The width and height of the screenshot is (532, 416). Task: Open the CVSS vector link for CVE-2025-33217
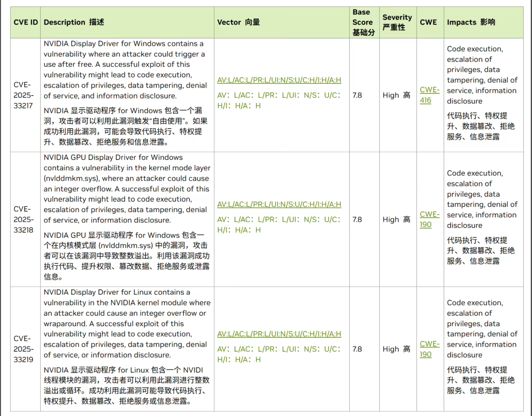point(279,80)
